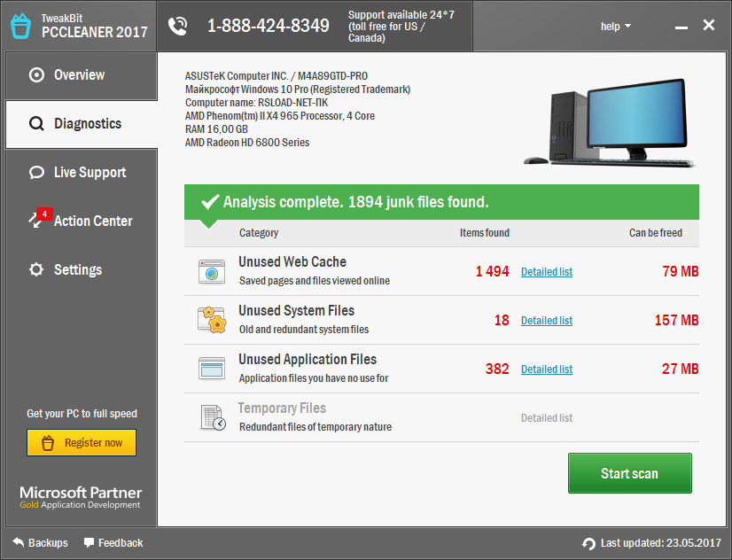
Task: Click the TweakBit bucket logo icon
Action: [20, 26]
